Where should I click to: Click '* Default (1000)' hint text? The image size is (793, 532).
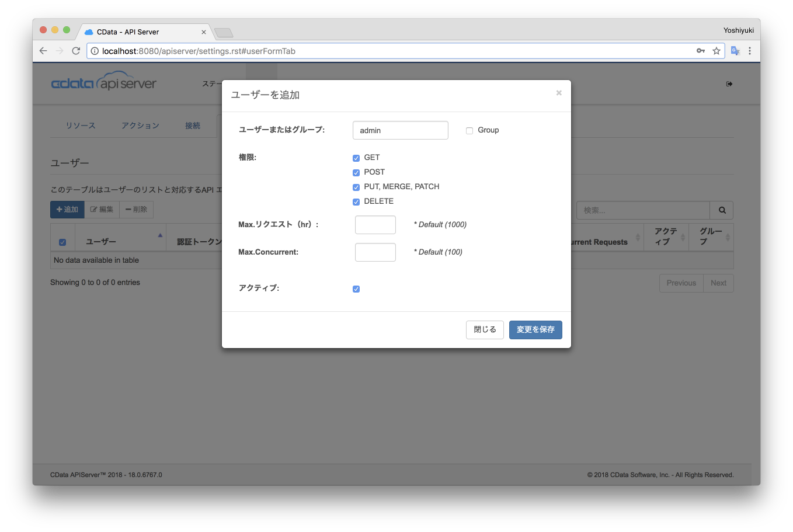[440, 225]
